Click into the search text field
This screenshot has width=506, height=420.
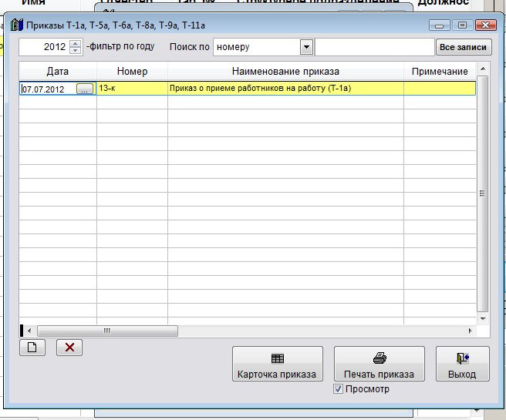point(375,47)
